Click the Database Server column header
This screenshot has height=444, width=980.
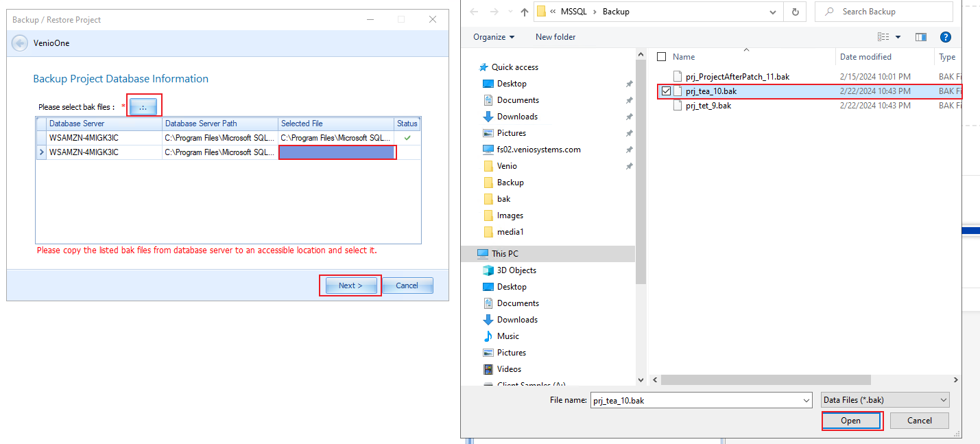pos(104,124)
